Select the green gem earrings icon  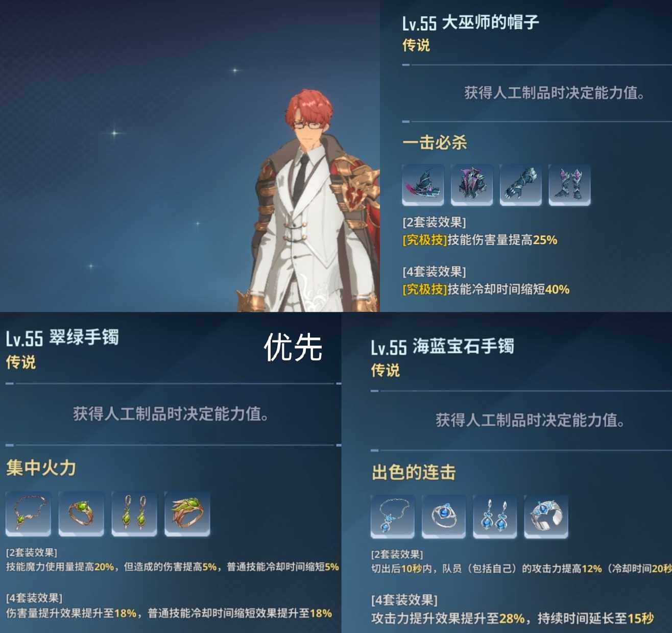(134, 514)
